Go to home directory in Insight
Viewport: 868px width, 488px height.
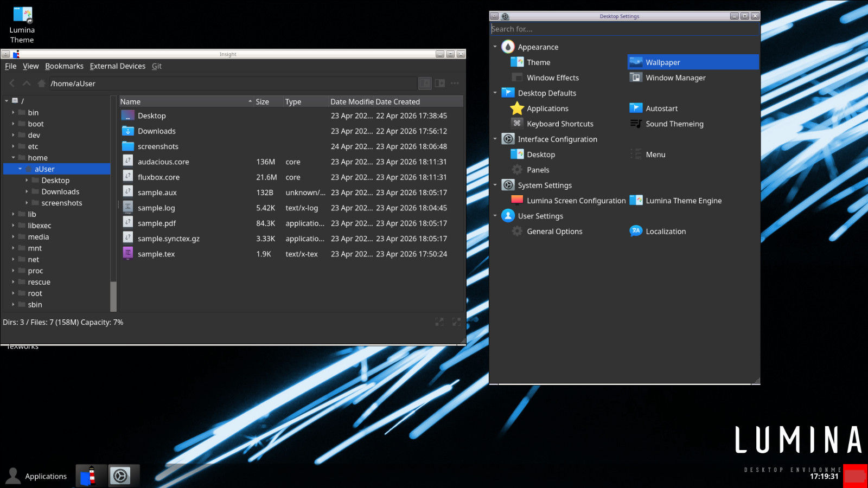coord(41,84)
